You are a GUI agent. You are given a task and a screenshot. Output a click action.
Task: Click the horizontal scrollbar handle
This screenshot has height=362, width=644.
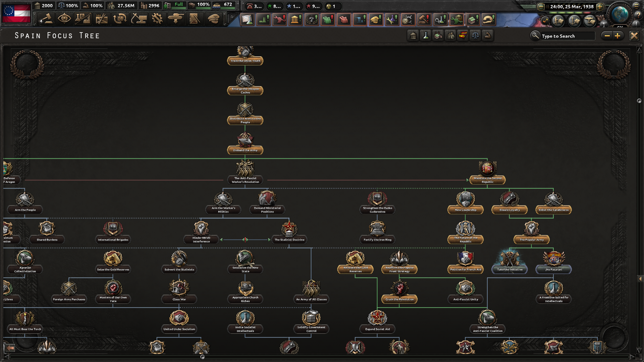(x=202, y=357)
